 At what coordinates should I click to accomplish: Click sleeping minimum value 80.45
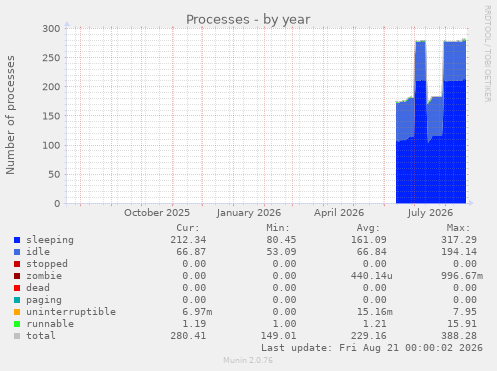(x=281, y=240)
